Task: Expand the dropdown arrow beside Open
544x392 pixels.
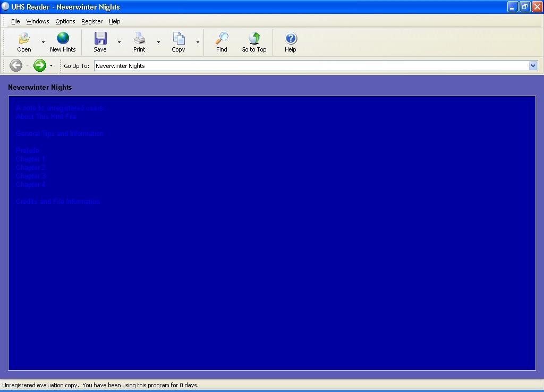Action: click(x=43, y=42)
